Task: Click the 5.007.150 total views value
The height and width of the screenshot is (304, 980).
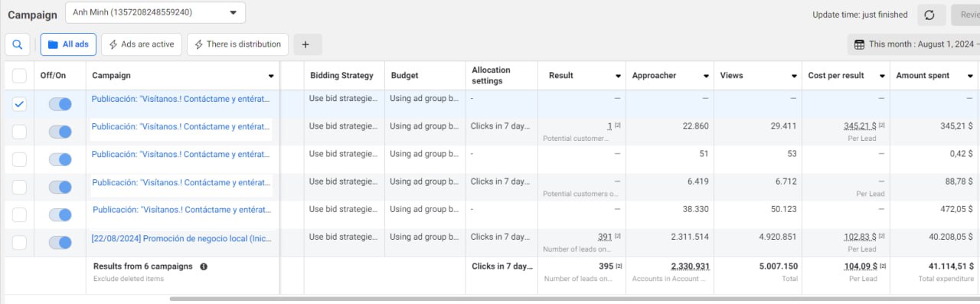Action: pos(779,266)
